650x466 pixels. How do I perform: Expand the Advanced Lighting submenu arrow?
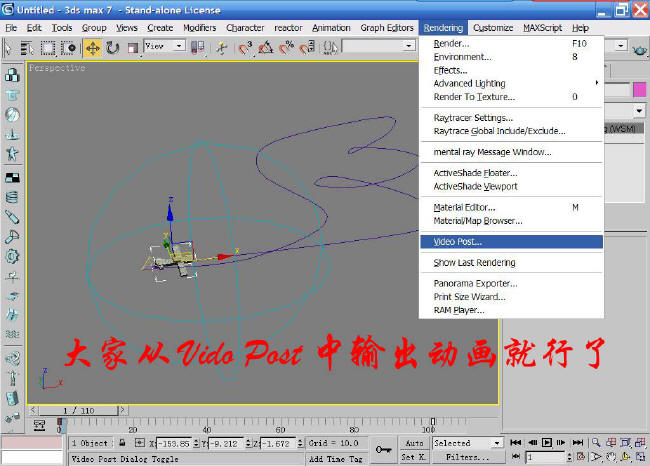tap(597, 83)
